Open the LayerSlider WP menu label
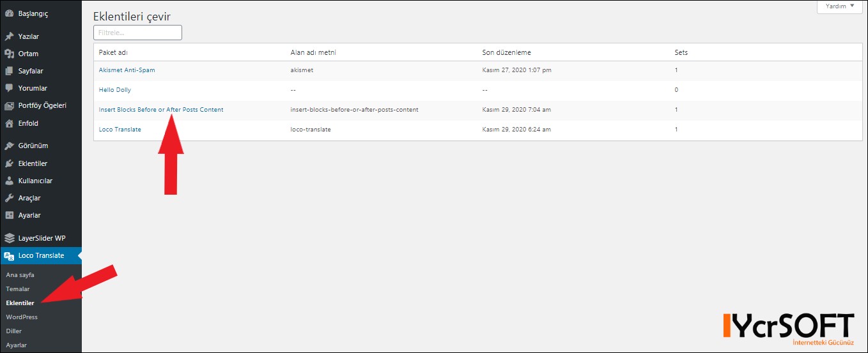868x353 pixels. [42, 238]
